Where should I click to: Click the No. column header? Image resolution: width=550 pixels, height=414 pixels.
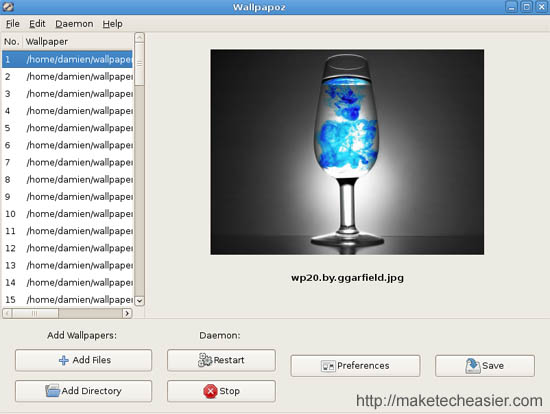[x=12, y=42]
